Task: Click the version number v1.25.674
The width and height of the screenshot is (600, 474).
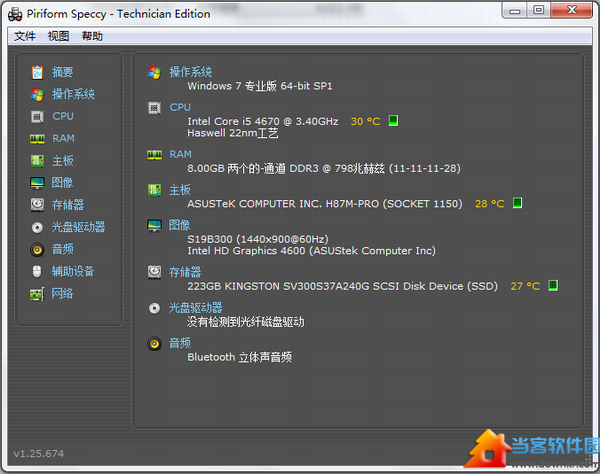Action: click(39, 454)
